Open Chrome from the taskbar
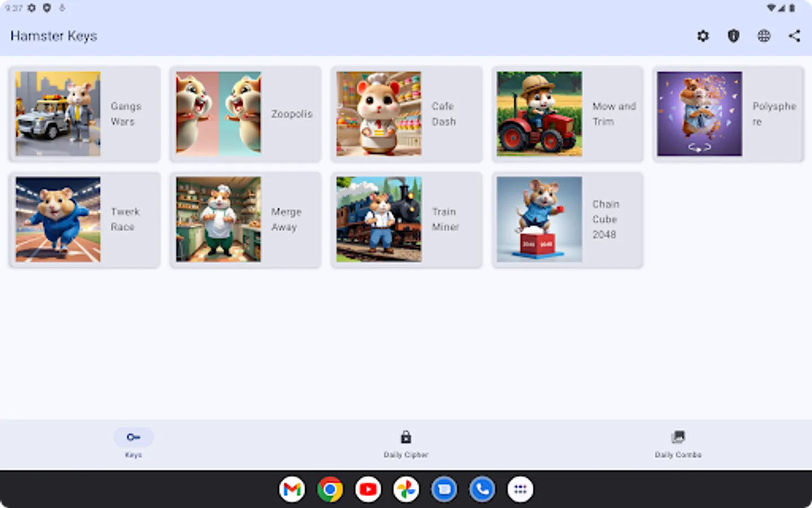The height and width of the screenshot is (508, 812). [x=330, y=489]
